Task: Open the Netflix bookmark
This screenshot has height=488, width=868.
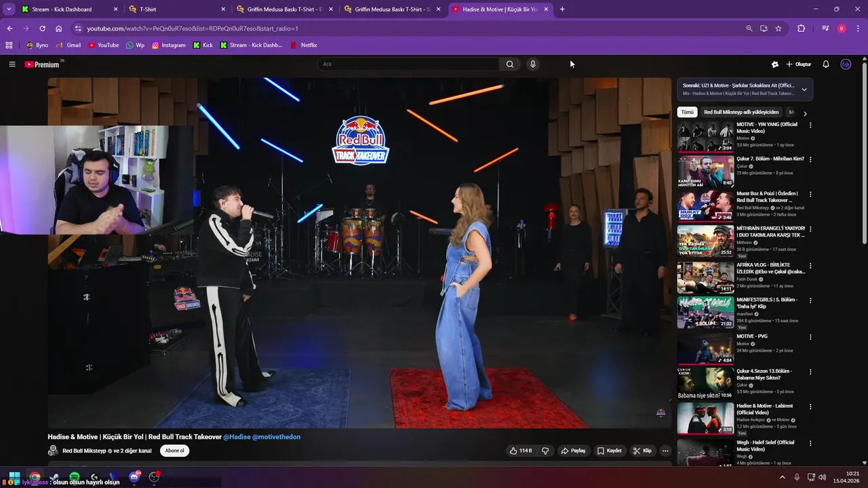Action: tap(303, 45)
